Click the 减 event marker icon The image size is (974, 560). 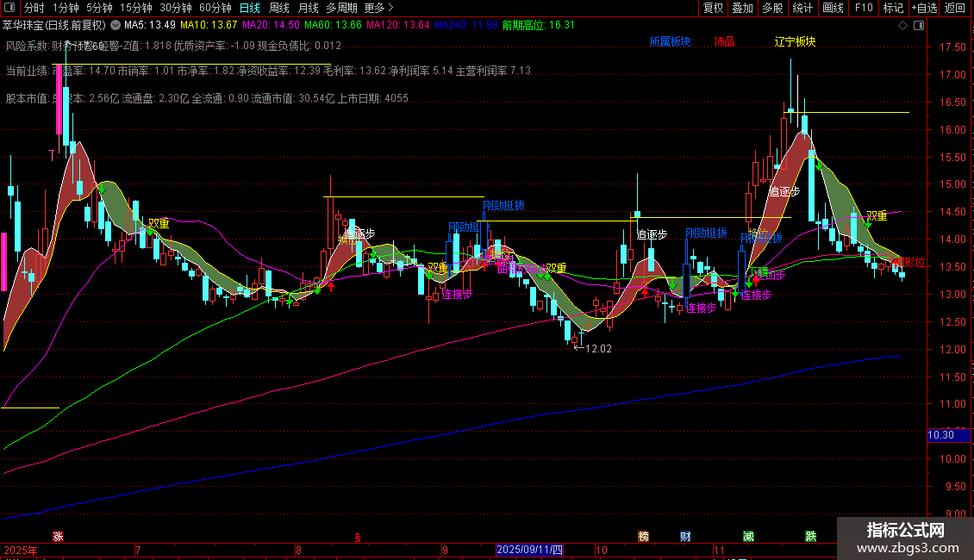(x=748, y=537)
